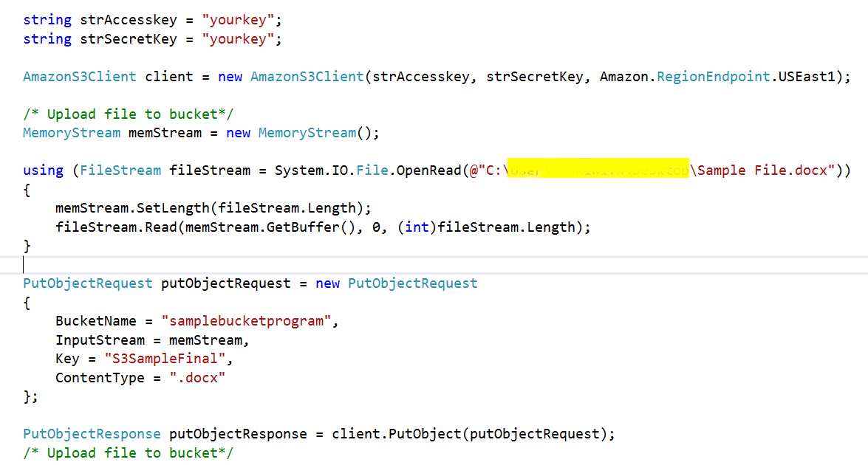The image size is (868, 465).
Task: Click System.IO namespace text
Action: (x=310, y=170)
